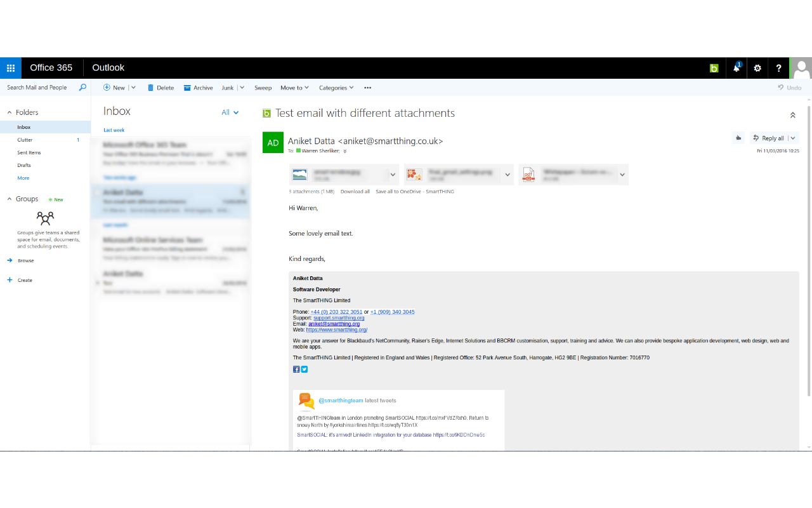
Task: Click the "Last week" group header
Action: [114, 130]
